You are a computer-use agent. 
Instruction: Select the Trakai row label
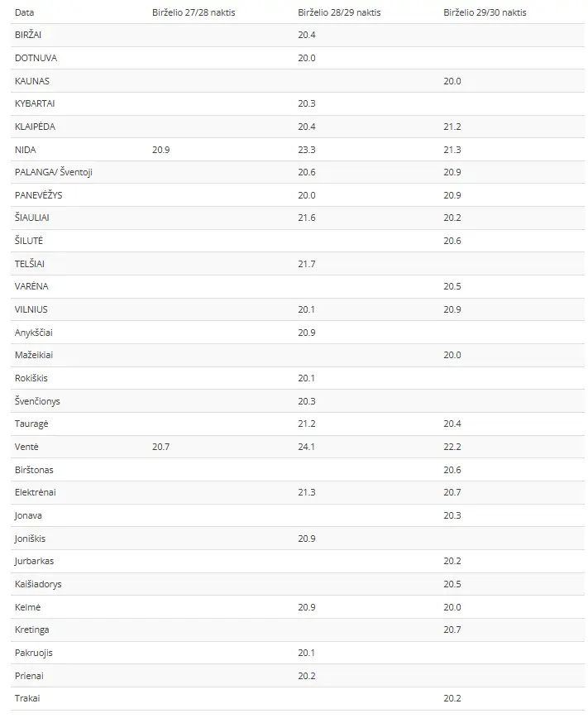(x=27, y=698)
